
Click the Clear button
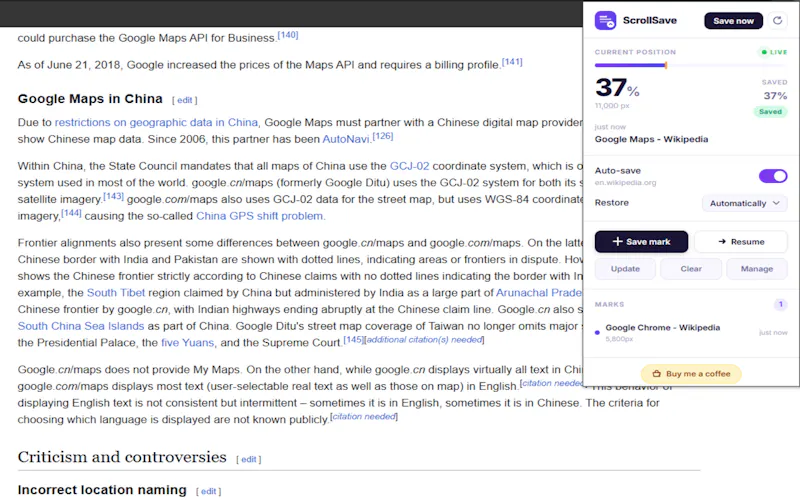pyautogui.click(x=691, y=269)
